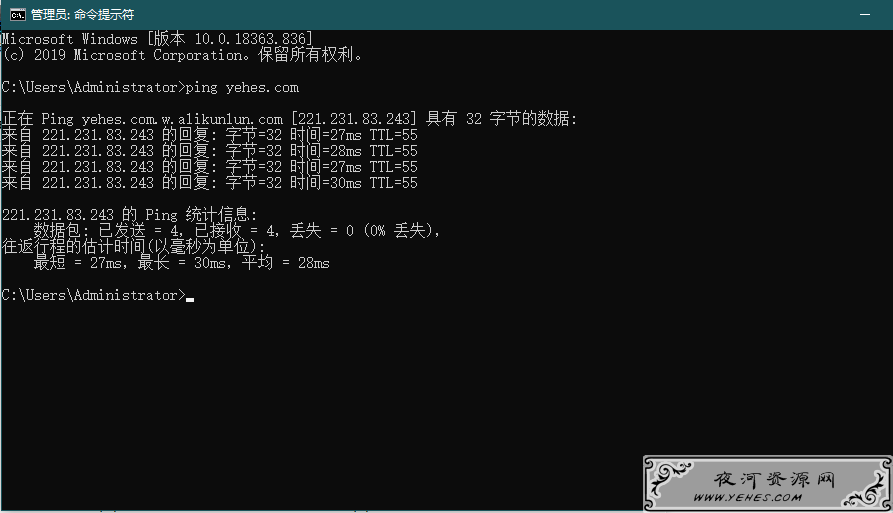Select the Microsoft Corporation copyright line
893x513 pixels.
[182, 55]
